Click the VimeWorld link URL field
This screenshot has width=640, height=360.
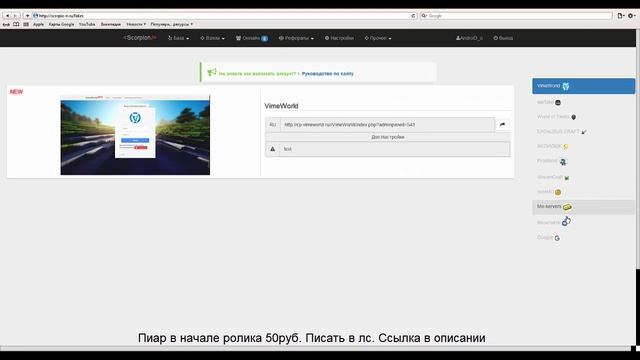pyautogui.click(x=387, y=124)
